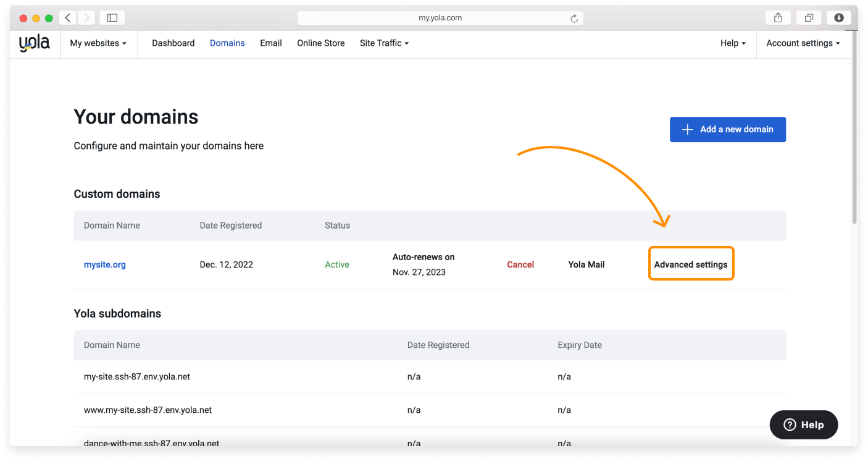Open Safari downloads icon
868x461 pixels.
(839, 18)
